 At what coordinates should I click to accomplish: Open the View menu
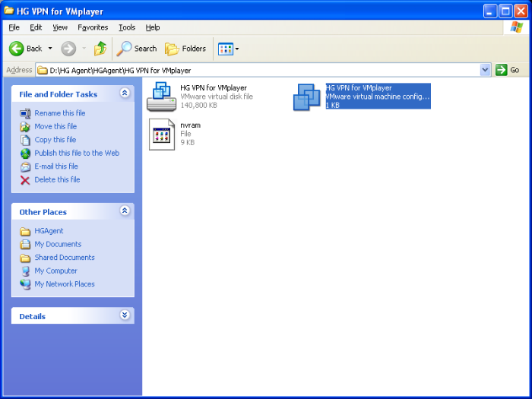tap(60, 27)
